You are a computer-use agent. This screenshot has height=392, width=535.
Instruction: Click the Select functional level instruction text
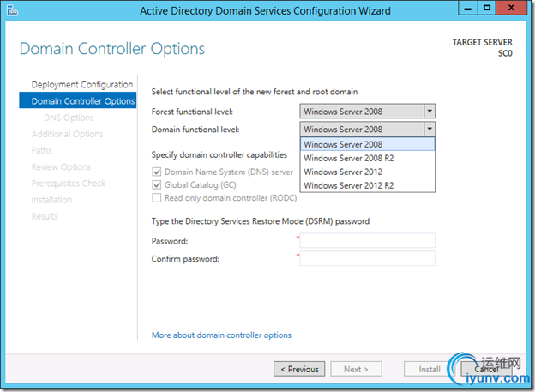(255, 92)
